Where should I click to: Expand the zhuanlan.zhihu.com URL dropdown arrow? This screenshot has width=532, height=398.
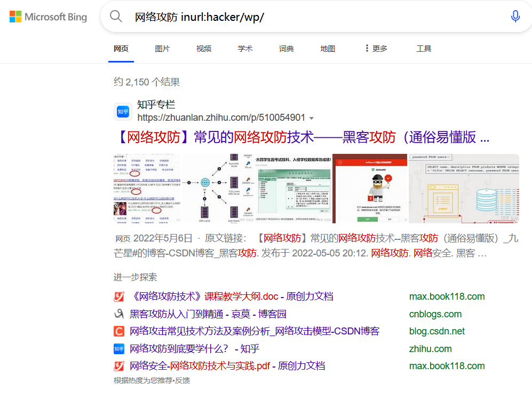(x=312, y=118)
